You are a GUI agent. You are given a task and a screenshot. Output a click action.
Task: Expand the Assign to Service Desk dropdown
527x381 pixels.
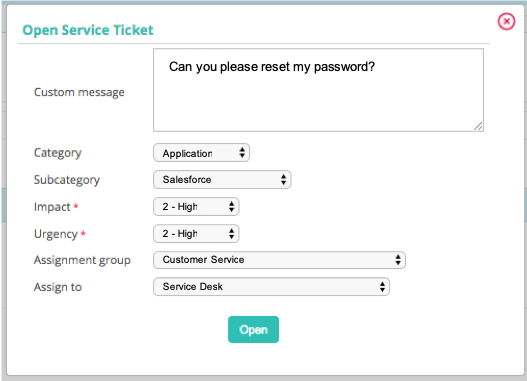coord(272,287)
